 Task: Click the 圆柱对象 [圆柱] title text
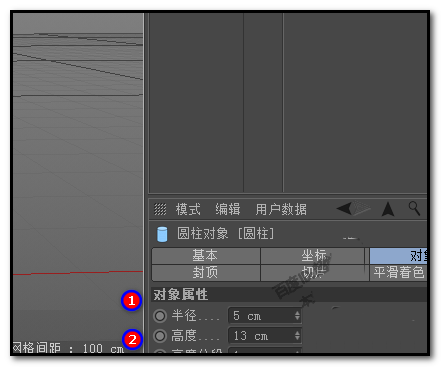(x=226, y=233)
